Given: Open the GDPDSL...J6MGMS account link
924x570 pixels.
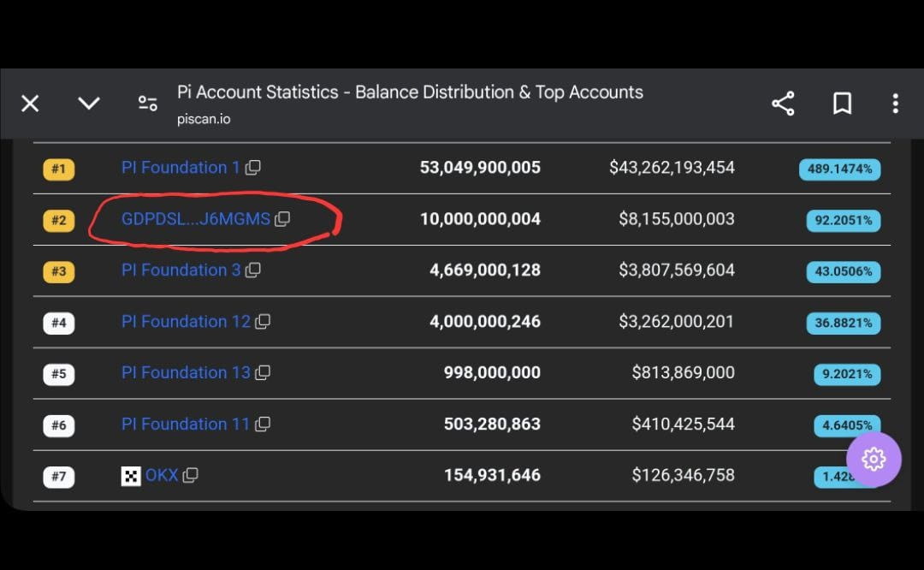Looking at the screenshot, I should point(195,219).
